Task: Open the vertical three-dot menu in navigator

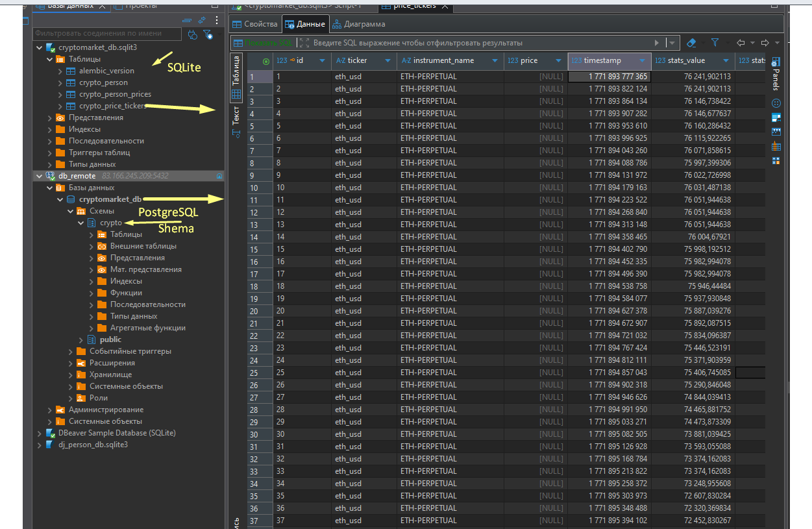Action: 216,20
